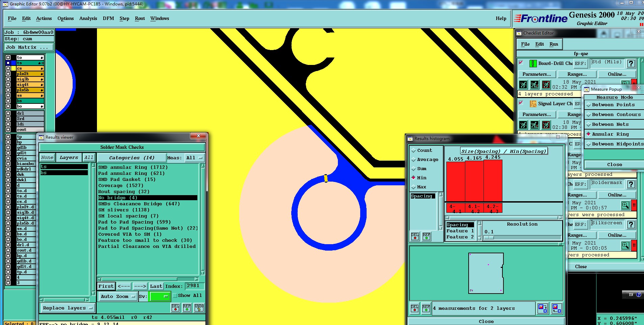
Task: Open Replace layers dropdown
Action: pyautogui.click(x=68, y=308)
